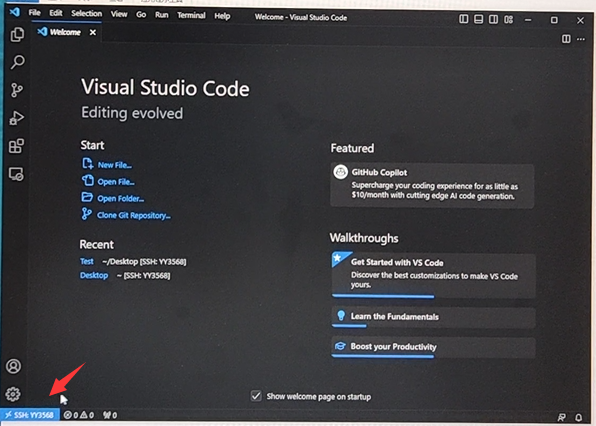Open the File menu

pyautogui.click(x=35, y=13)
